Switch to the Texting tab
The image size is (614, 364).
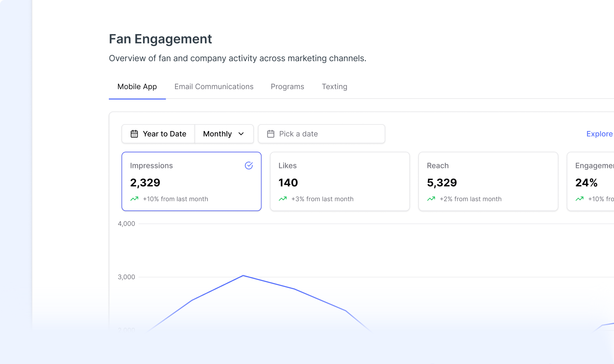pos(335,86)
